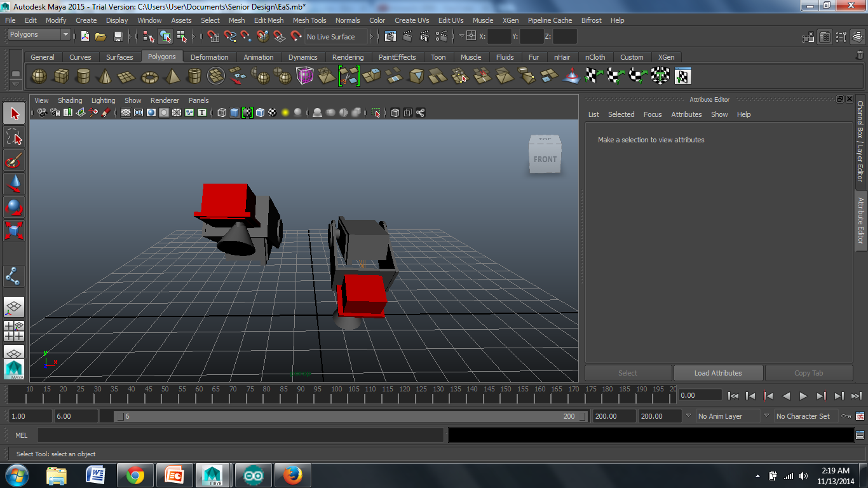Activate the Paint Selection tool
868x488 pixels.
(x=14, y=159)
